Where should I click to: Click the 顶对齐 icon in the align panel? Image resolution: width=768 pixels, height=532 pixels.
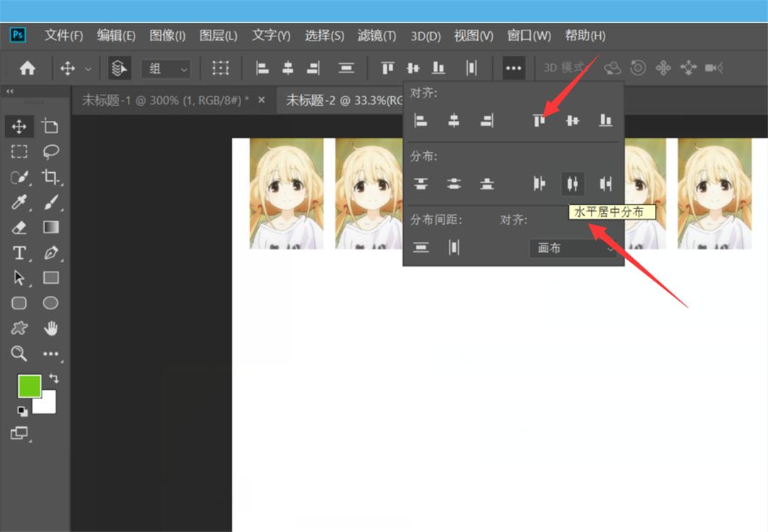(538, 120)
